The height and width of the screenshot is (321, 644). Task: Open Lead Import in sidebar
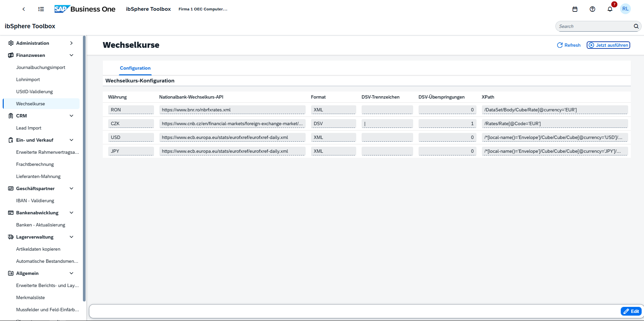coord(29,128)
